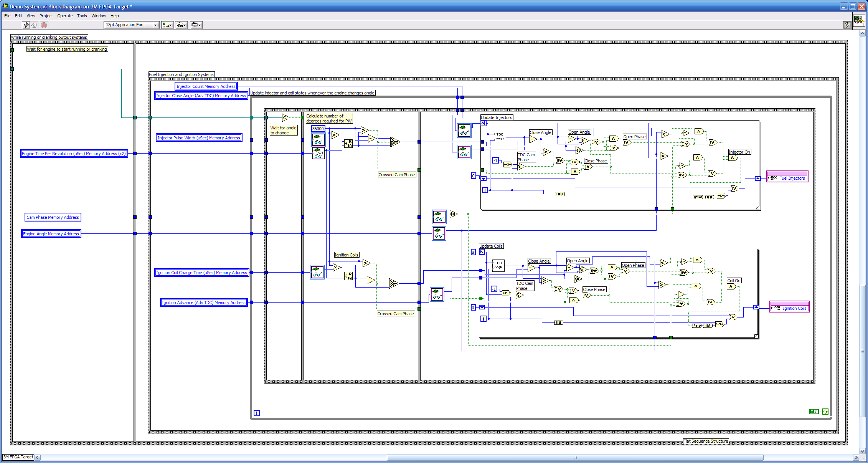Screen dimensions: 868x463
Task: Select the not-equal-to-zero node after Cam Phase read
Action: click(x=454, y=214)
